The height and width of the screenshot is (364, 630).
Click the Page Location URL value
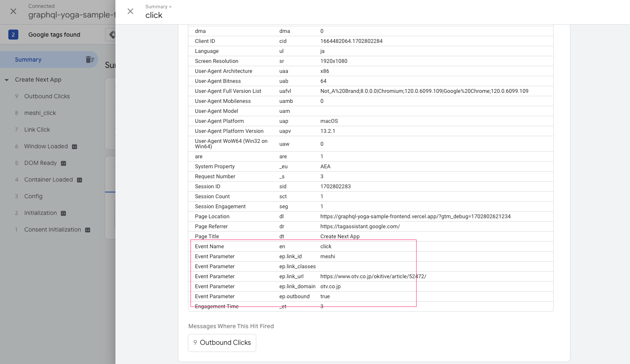click(x=415, y=217)
